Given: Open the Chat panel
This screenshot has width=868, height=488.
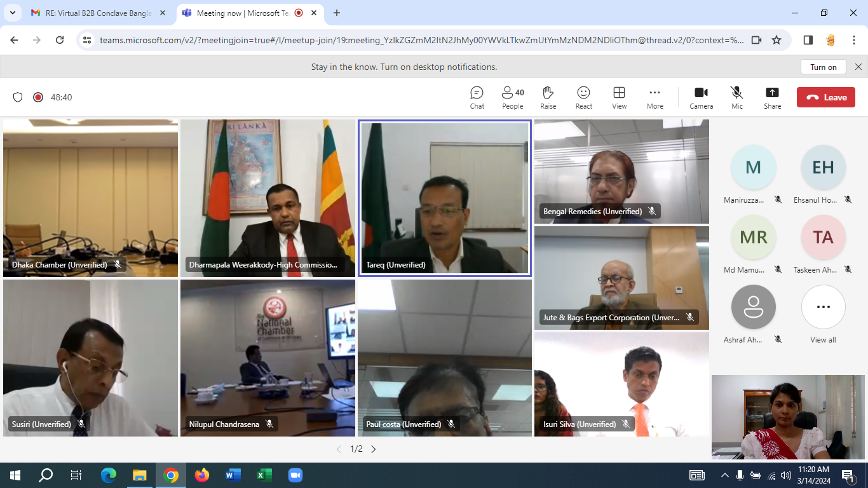Looking at the screenshot, I should click(x=477, y=97).
